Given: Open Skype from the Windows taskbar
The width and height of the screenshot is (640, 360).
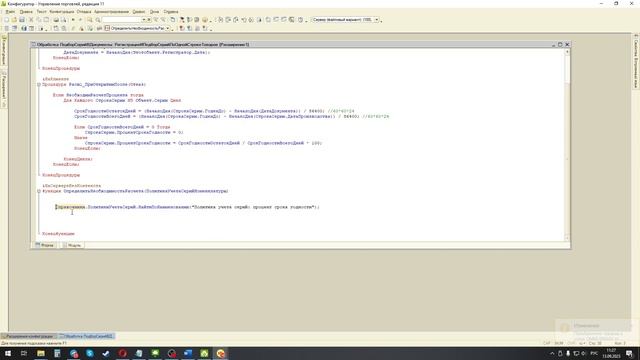Looking at the screenshot, I should (90, 353).
